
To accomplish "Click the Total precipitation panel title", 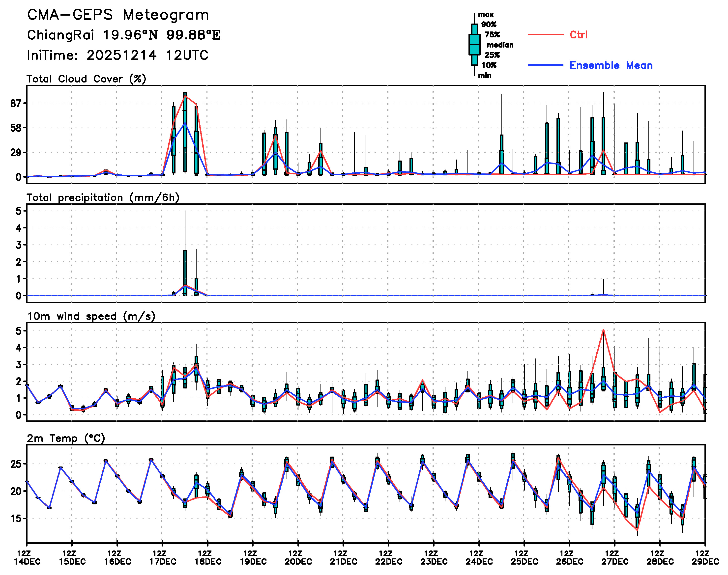I will (103, 198).
